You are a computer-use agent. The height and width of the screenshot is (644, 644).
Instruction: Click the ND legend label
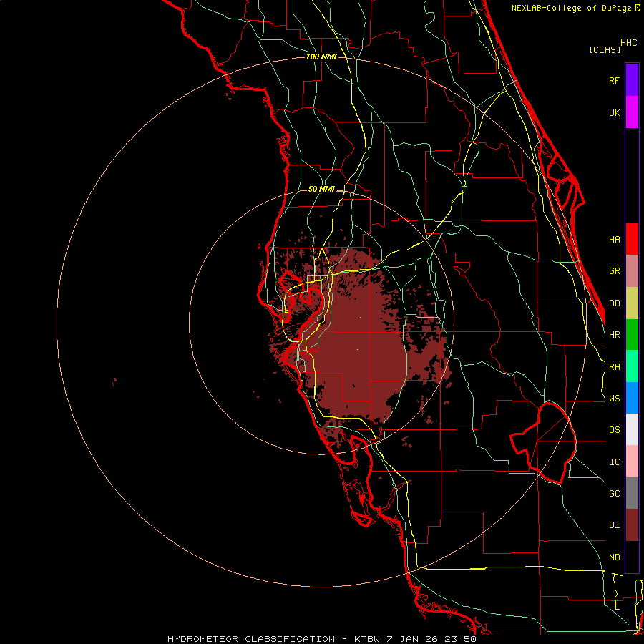pyautogui.click(x=614, y=557)
